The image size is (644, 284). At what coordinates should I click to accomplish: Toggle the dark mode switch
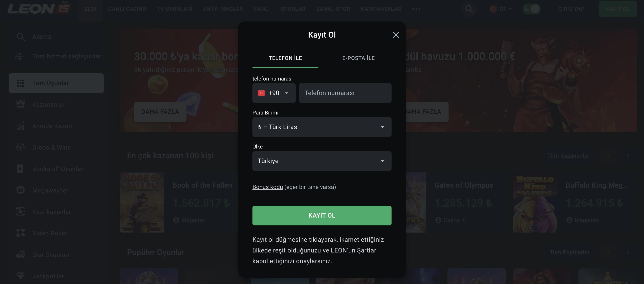pyautogui.click(x=531, y=9)
